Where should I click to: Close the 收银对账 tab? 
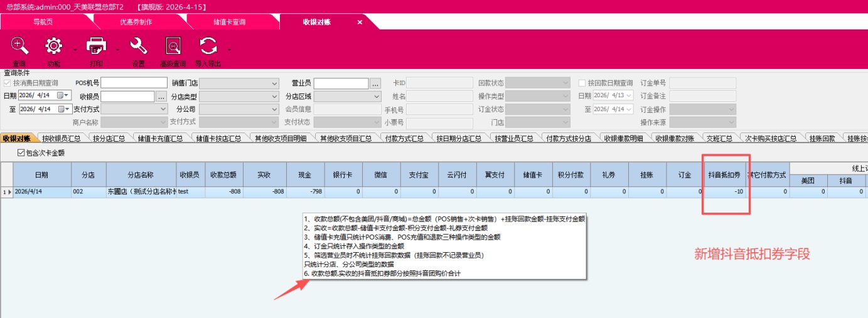pos(360,22)
